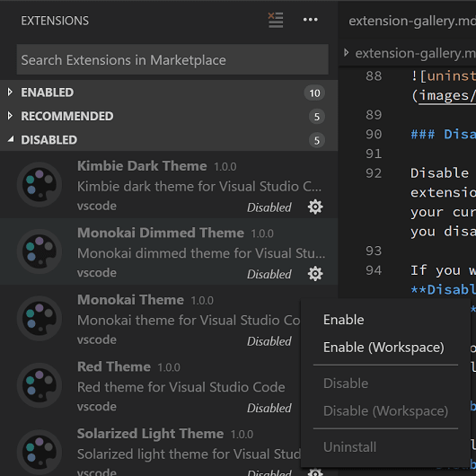Viewport: 476px width, 476px height.
Task: Choose Enable from the context menu
Action: 344,320
